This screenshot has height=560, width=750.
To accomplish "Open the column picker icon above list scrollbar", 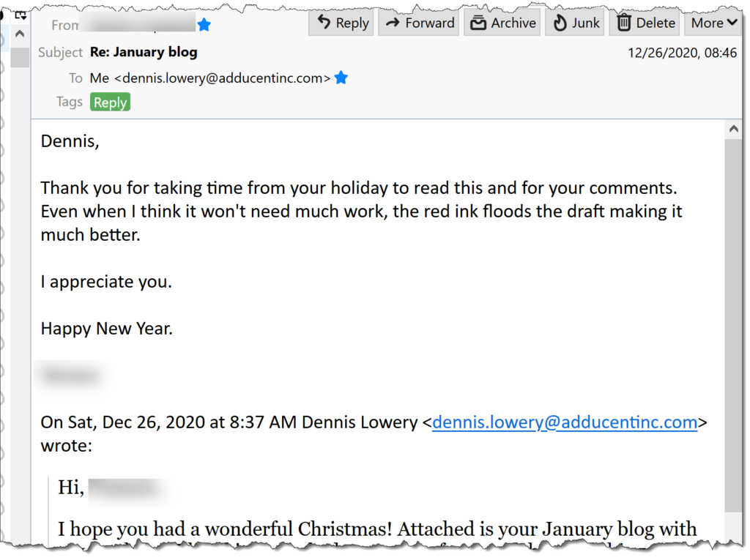I will point(20,16).
